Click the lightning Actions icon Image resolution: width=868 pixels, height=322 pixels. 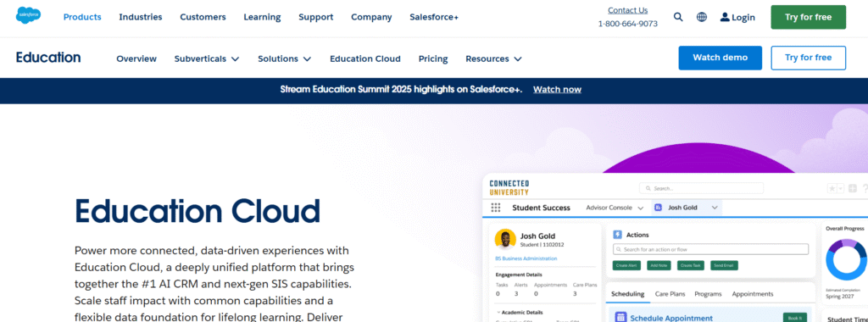tap(618, 235)
